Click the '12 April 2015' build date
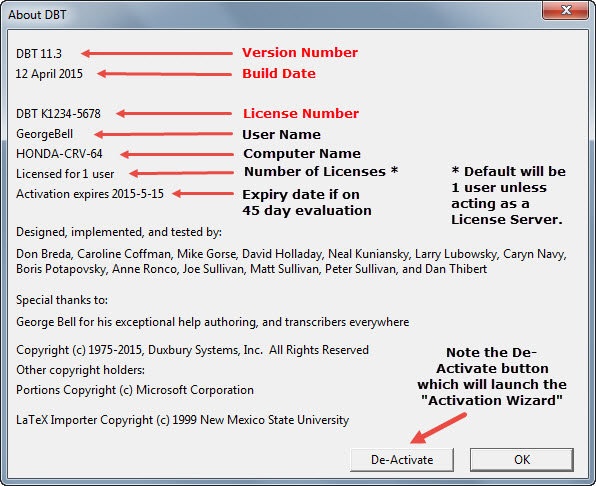 49,74
